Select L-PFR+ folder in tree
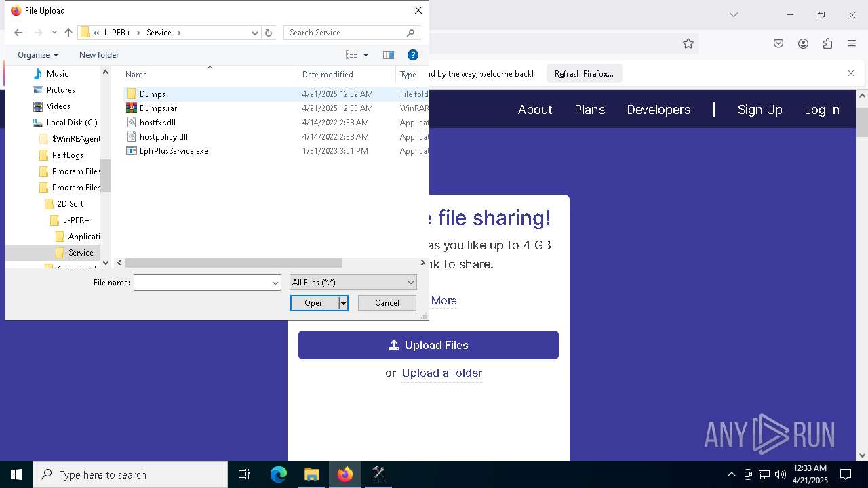868x488 pixels. (x=75, y=220)
